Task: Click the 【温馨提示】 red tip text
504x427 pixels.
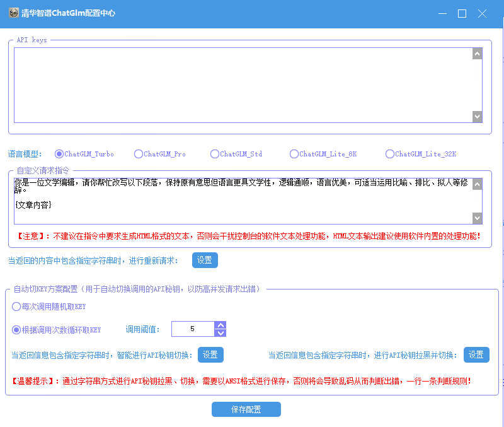Action: [x=241, y=382]
